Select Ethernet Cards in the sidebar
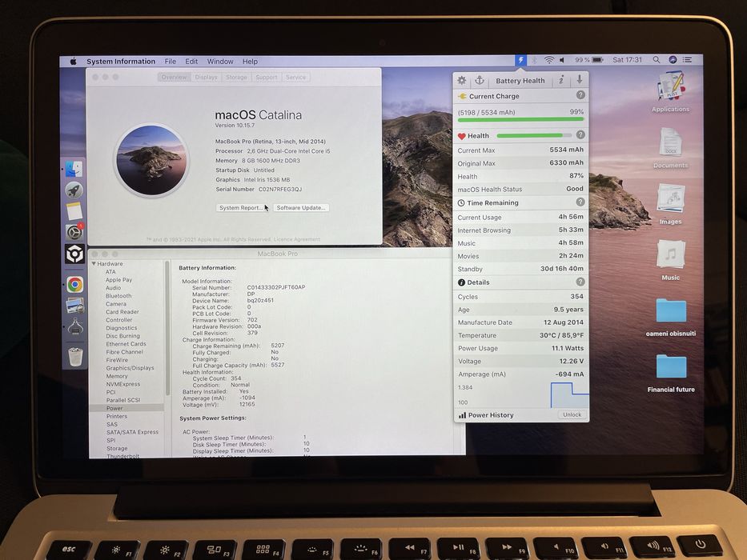The image size is (747, 560). [126, 344]
